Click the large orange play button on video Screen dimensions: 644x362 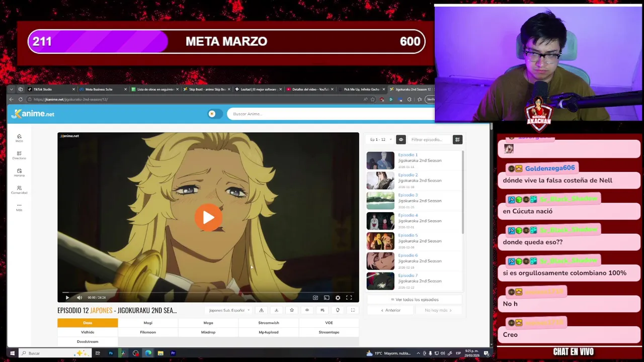point(208,217)
